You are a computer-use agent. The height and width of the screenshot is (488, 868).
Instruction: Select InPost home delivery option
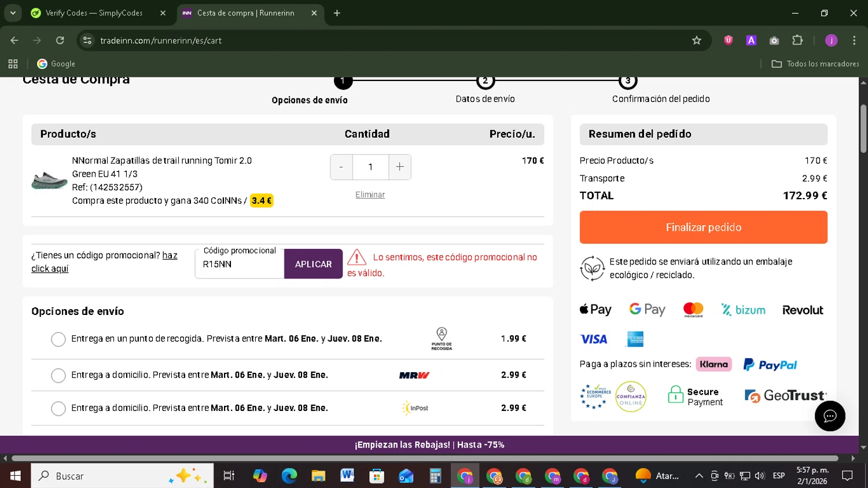pyautogui.click(x=58, y=409)
